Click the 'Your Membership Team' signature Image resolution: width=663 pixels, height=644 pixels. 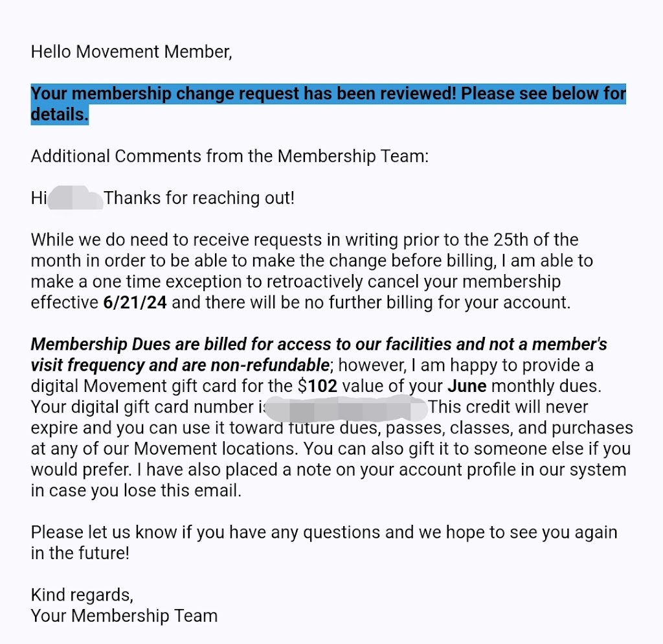click(x=124, y=615)
